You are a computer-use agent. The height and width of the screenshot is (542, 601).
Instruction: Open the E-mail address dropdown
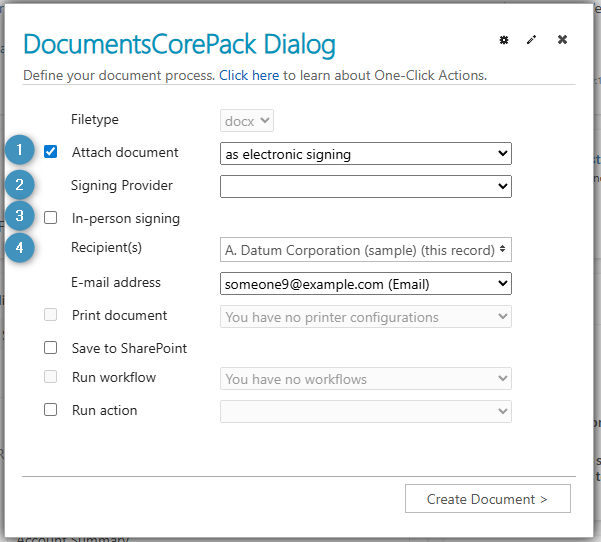365,284
